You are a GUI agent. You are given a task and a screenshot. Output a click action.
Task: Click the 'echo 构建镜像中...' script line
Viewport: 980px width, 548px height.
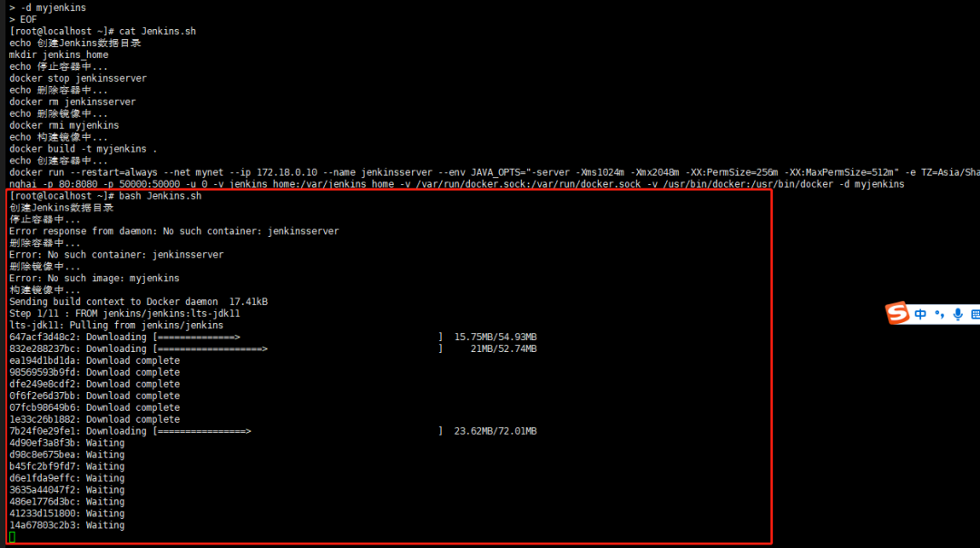(58, 138)
